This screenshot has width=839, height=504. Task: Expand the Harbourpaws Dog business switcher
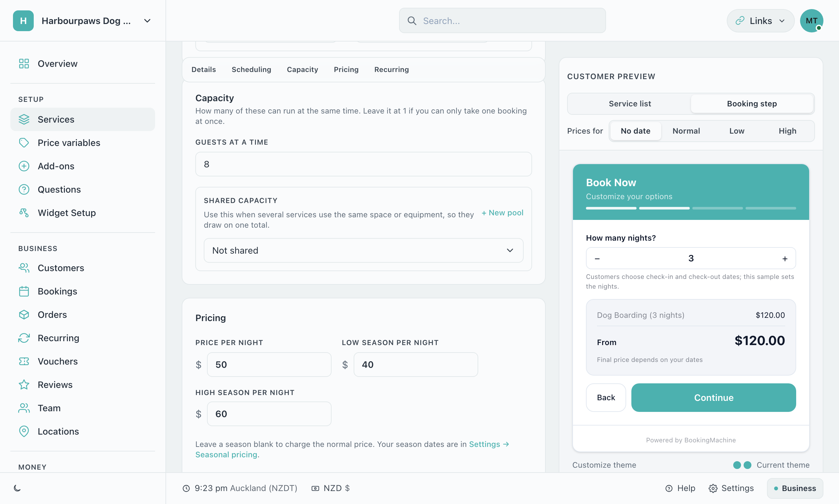(x=82, y=21)
